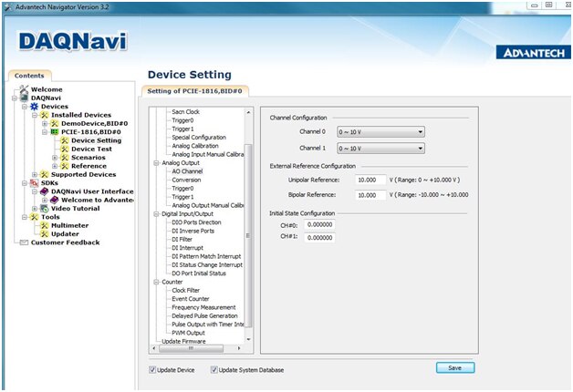The height and width of the screenshot is (392, 573).
Task: Click the envelope icon beside Customer Feedback
Action: click(24, 242)
